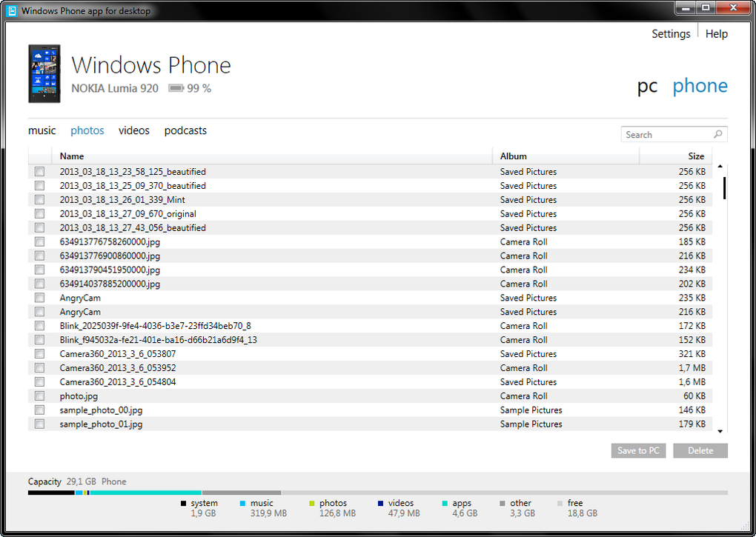Sort by Album column header
Viewport: 756px width, 537px height.
click(x=566, y=156)
